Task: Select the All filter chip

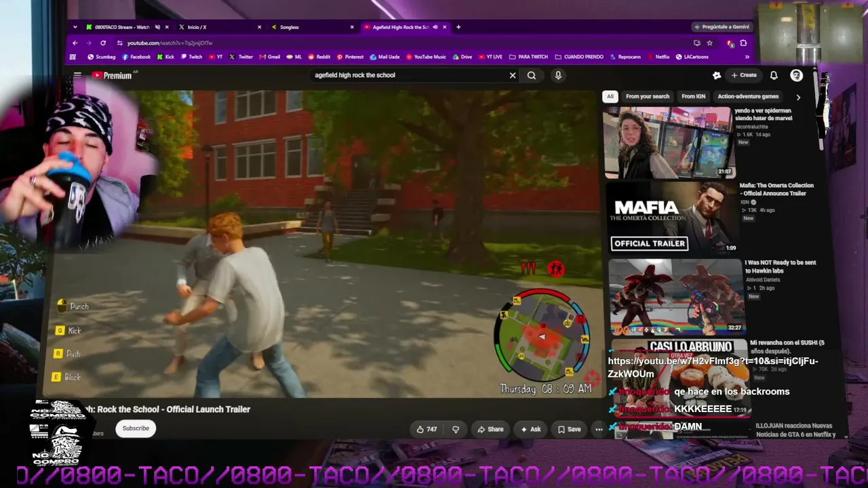Action: [x=610, y=96]
